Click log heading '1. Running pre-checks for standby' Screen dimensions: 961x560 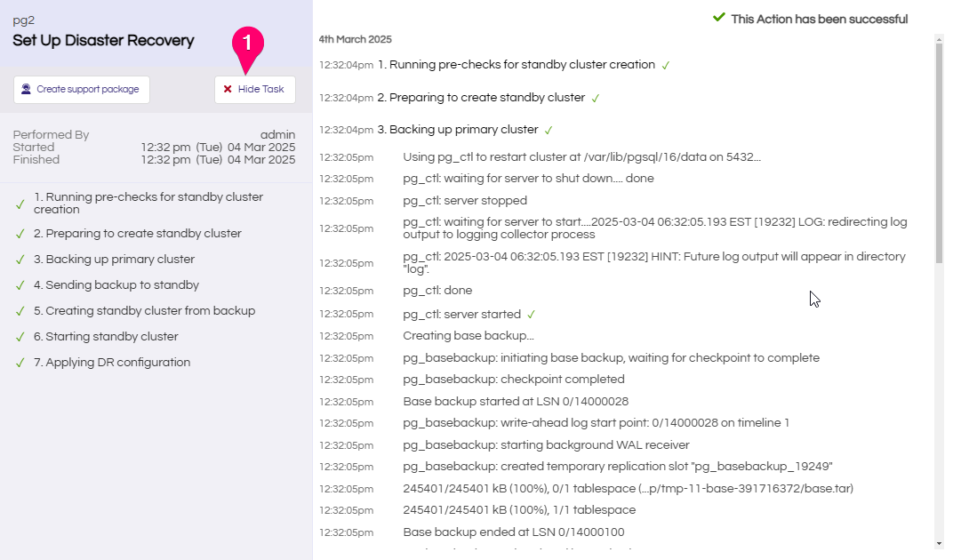[x=517, y=65]
